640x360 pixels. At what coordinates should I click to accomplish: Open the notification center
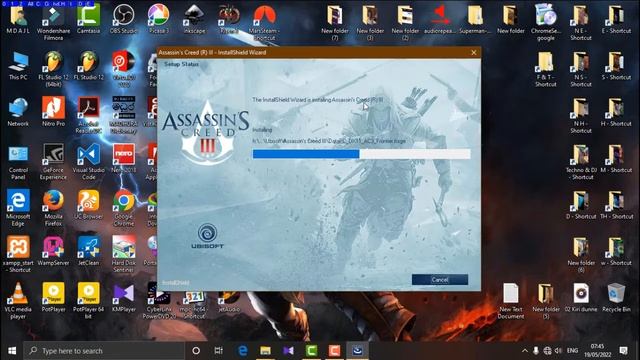pos(623,351)
